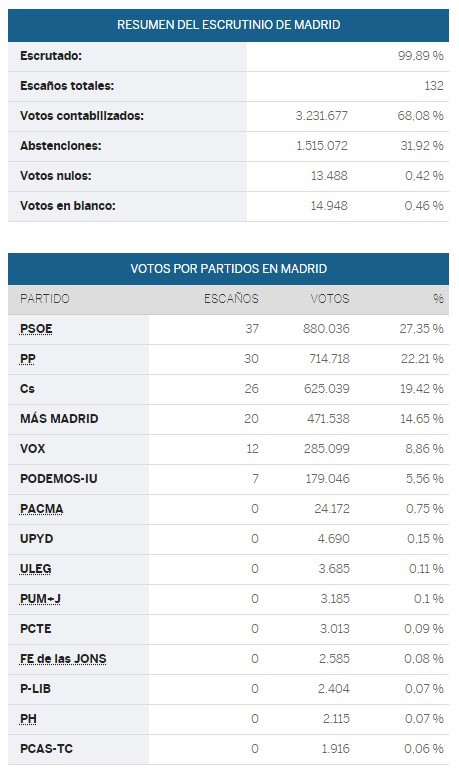This screenshot has width=459, height=775.
Task: Open the PACMA party link
Action: pos(42,509)
